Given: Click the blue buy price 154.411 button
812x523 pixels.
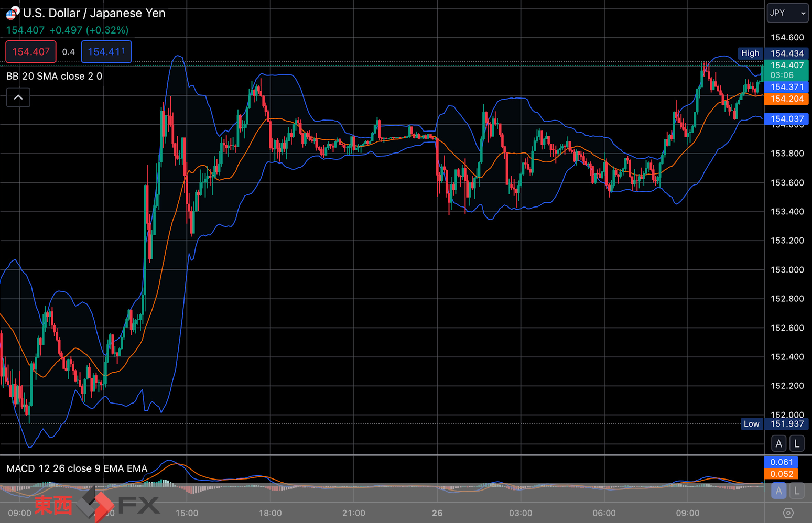Looking at the screenshot, I should coord(106,52).
